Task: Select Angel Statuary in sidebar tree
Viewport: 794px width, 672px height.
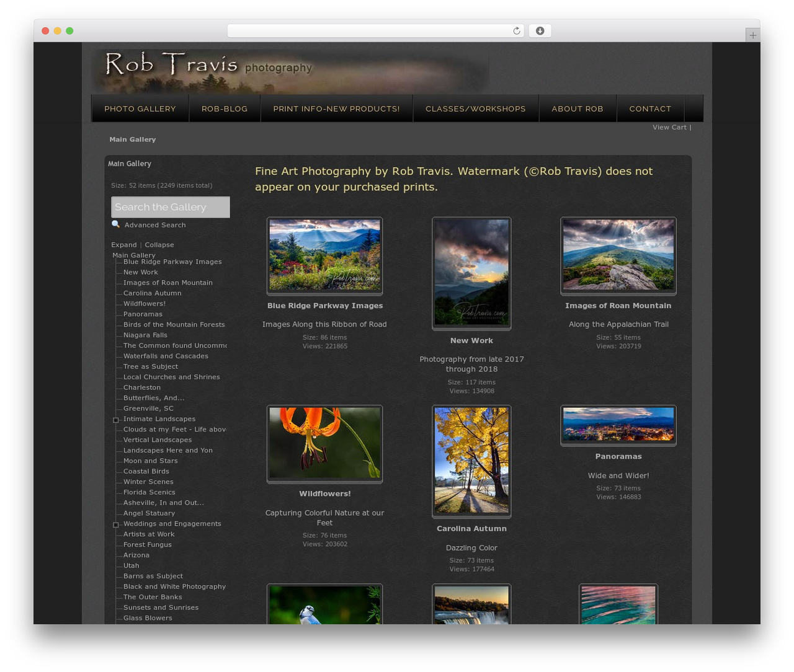Action: click(x=149, y=513)
